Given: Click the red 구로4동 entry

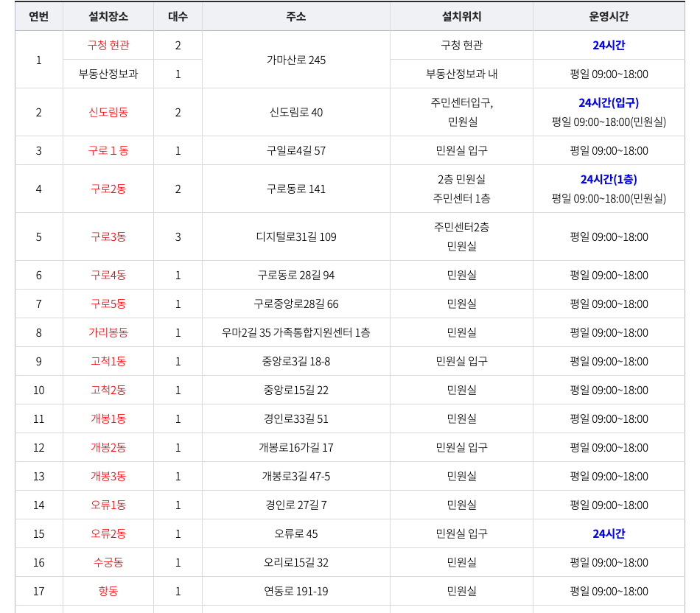Looking at the screenshot, I should pos(108,275).
